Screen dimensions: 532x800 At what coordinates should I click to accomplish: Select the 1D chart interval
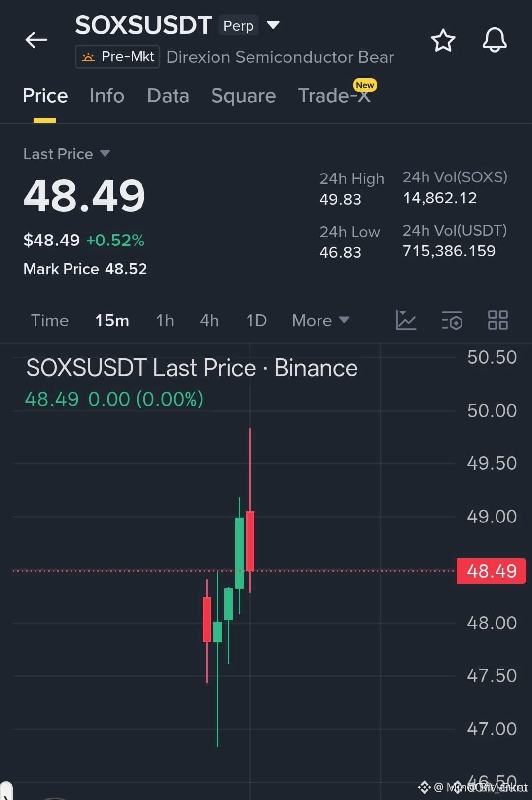[x=256, y=321]
